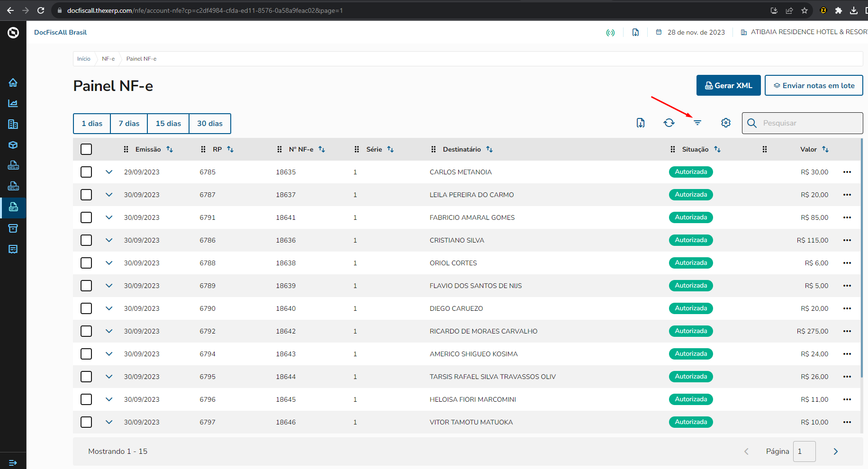
Task: Go to next page arrow
Action: (836, 451)
